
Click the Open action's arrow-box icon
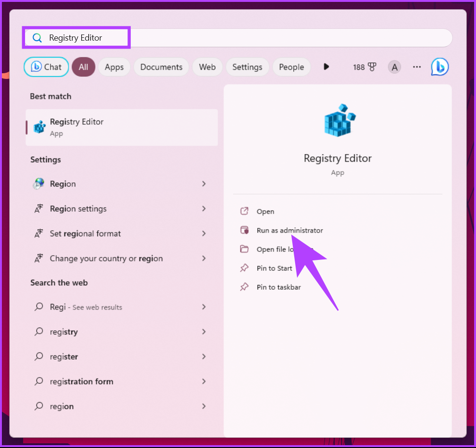point(245,211)
